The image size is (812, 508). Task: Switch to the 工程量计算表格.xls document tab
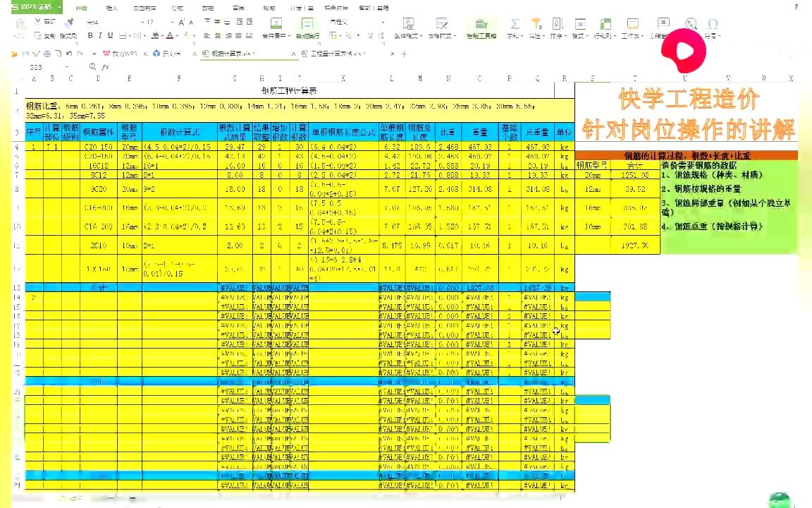(x=337, y=54)
